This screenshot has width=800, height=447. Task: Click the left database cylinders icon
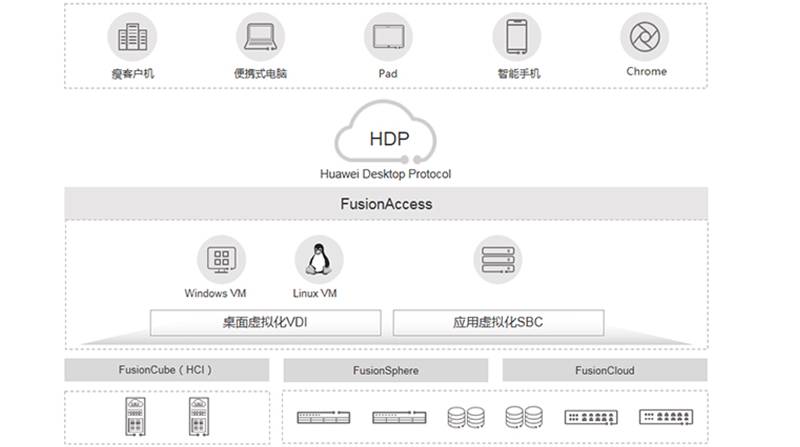click(x=466, y=417)
